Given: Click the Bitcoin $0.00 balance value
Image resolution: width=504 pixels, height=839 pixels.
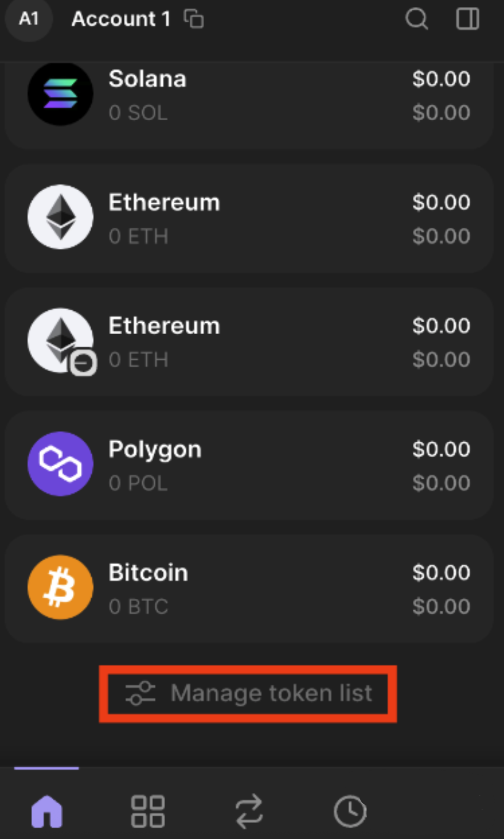Looking at the screenshot, I should pos(441,573).
